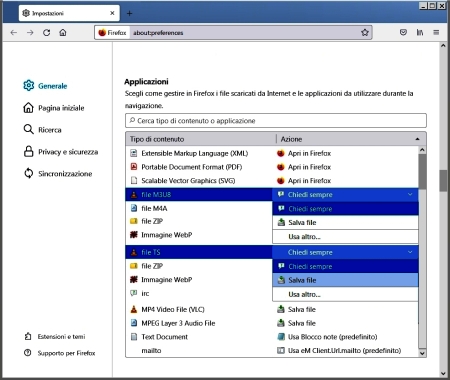Click the VLC cone icon for MP4
Viewport: 450px width, 380px height.
click(134, 309)
